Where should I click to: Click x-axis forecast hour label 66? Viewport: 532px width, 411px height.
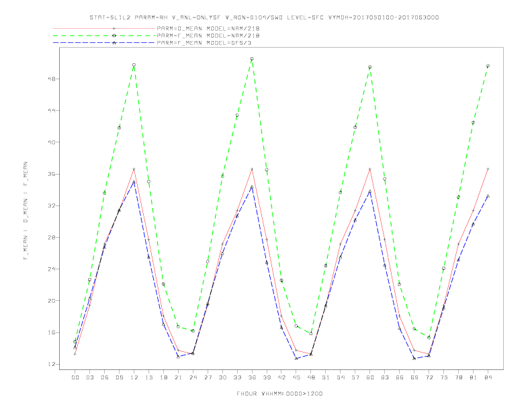400,377
